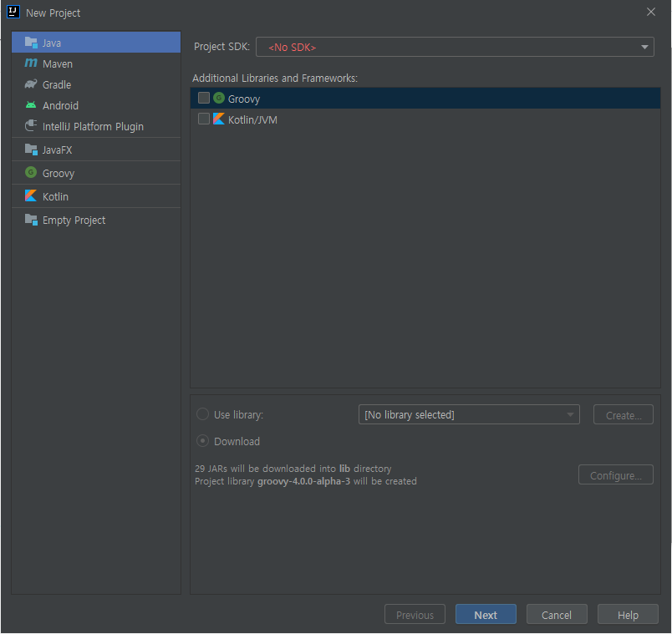Click the Configure... button
This screenshot has width=672, height=634.
coord(615,474)
